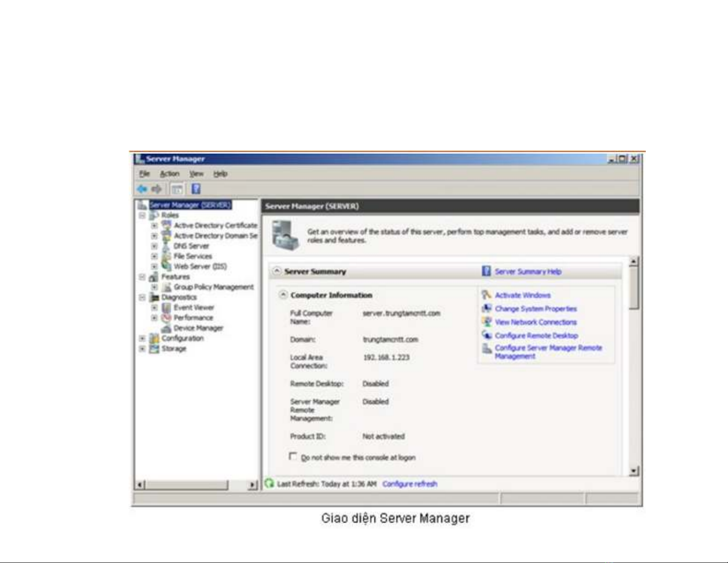Click the green refresh icon in status area
728x563 pixels.
270,483
